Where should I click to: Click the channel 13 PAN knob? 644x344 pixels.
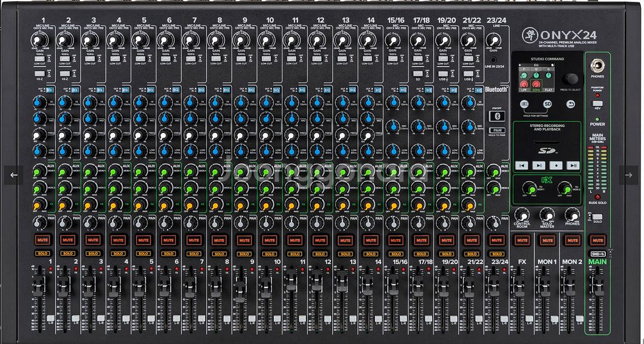(342, 224)
